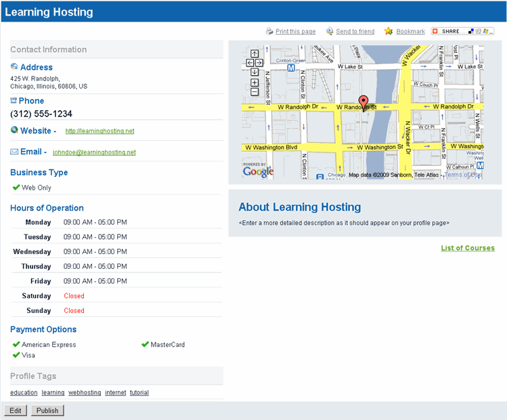Open the Send to friend link
The height and width of the screenshot is (420, 507).
(355, 32)
